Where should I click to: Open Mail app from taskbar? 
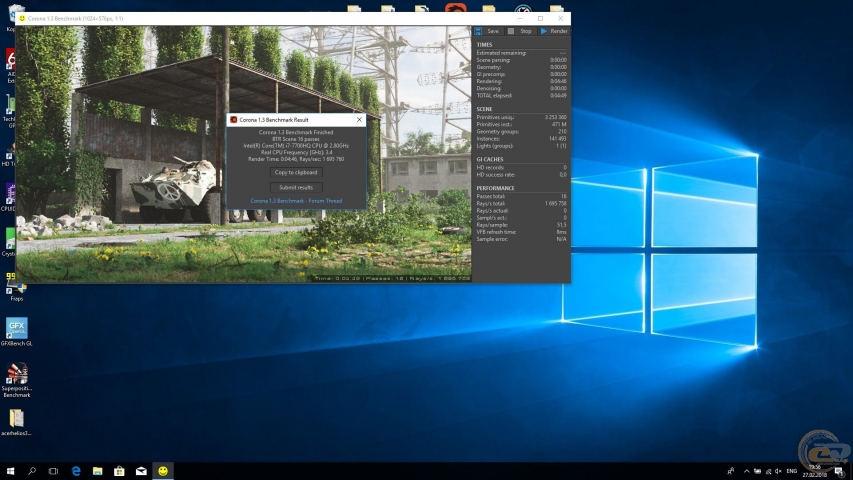tap(141, 471)
